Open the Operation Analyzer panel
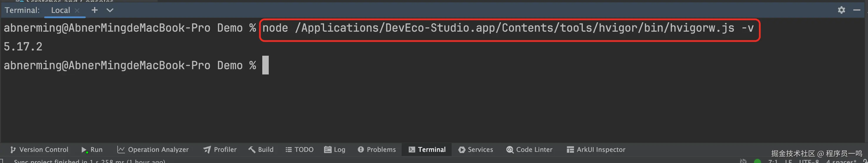868x163 pixels. click(153, 150)
